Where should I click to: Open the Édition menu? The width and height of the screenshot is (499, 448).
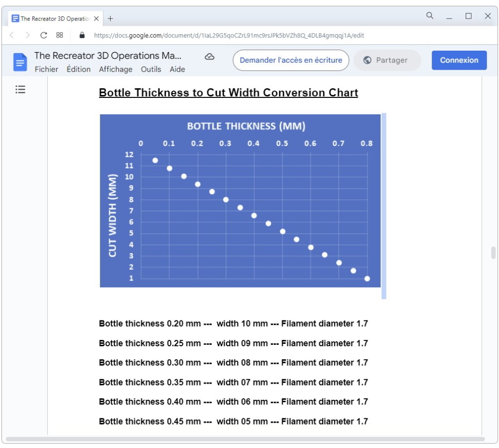pyautogui.click(x=78, y=69)
